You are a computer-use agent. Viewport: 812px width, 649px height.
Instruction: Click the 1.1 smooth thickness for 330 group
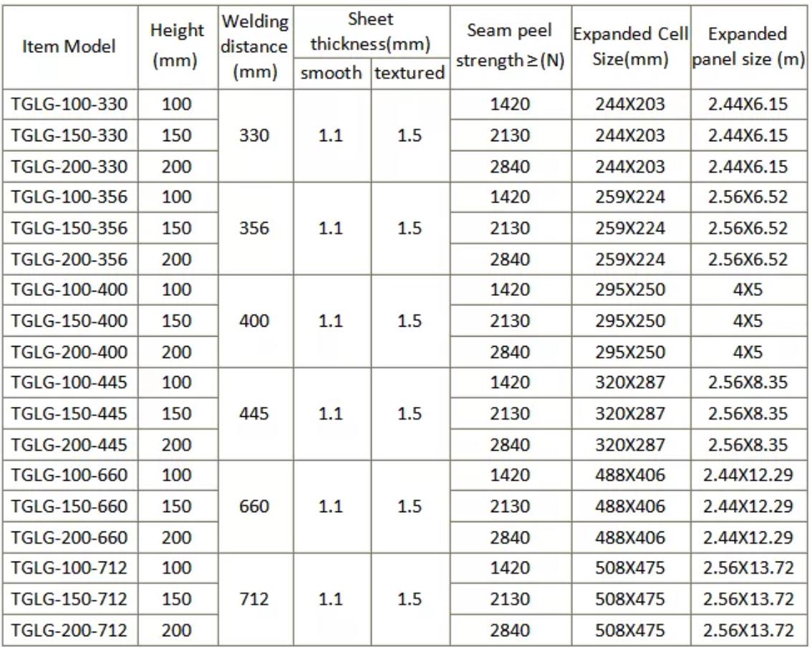[x=332, y=135]
